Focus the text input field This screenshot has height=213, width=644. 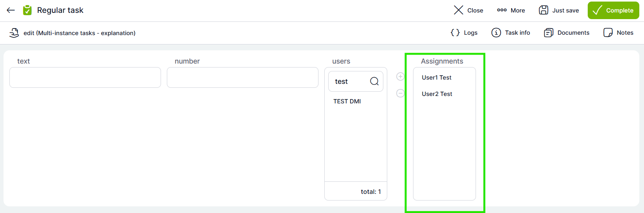point(85,78)
